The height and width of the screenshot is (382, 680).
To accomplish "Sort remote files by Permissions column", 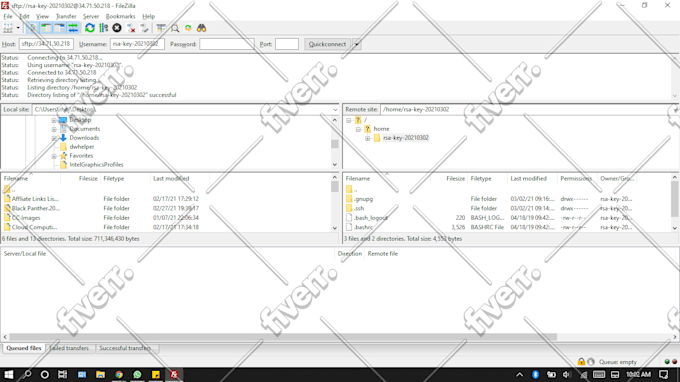I will (577, 179).
